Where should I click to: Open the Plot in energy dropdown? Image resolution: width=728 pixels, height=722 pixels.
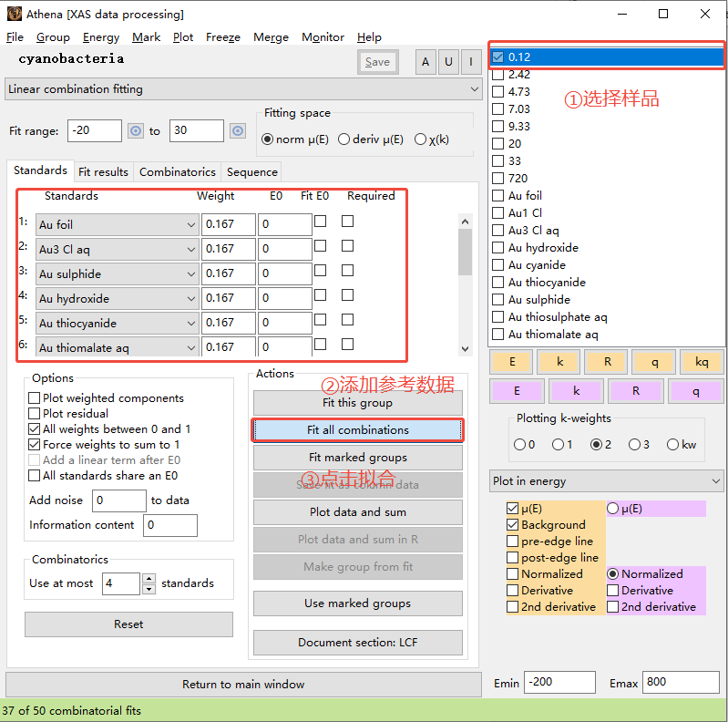point(606,481)
